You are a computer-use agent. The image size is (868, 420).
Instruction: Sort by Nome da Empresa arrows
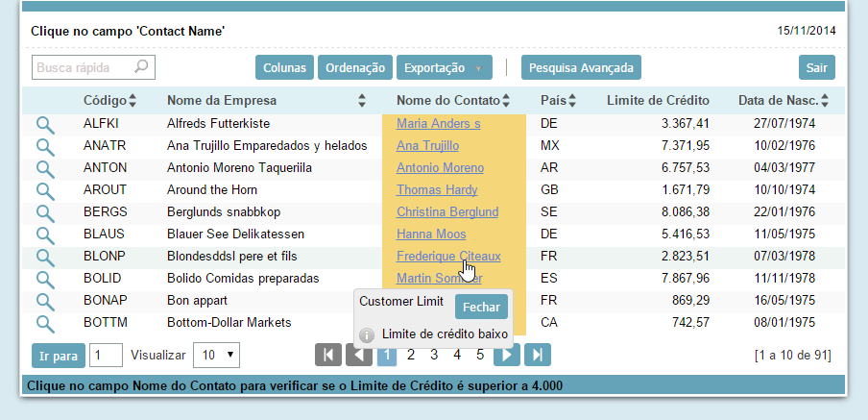point(362,101)
